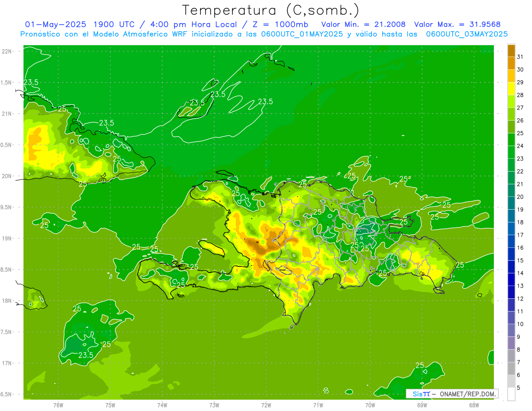Click the title "Temperatura (C,somb.)"
The image size is (532, 411).
(x=270, y=10)
